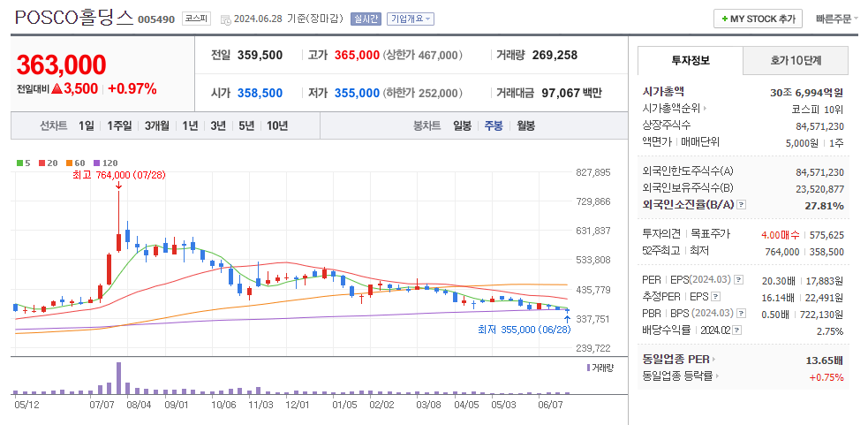Click the calendar clock icon beside 2024.06.28
The height and width of the screenshot is (425, 868).
[x=226, y=19]
